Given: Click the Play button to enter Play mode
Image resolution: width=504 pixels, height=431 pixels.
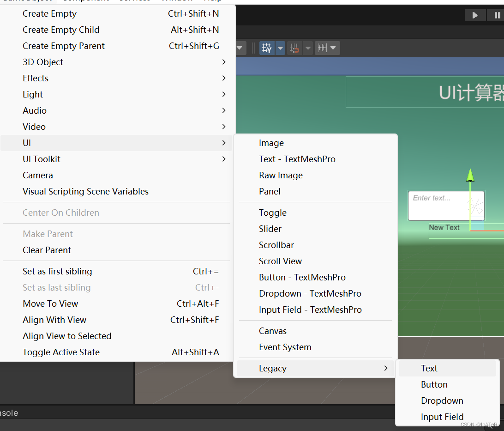Looking at the screenshot, I should tap(475, 15).
